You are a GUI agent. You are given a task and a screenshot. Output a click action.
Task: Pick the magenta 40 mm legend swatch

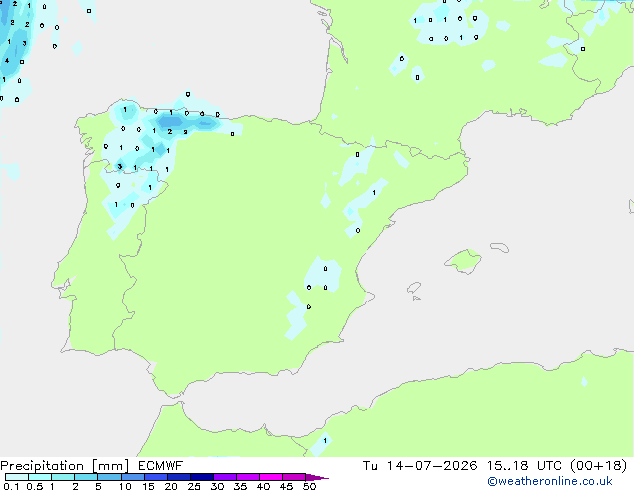(271, 477)
